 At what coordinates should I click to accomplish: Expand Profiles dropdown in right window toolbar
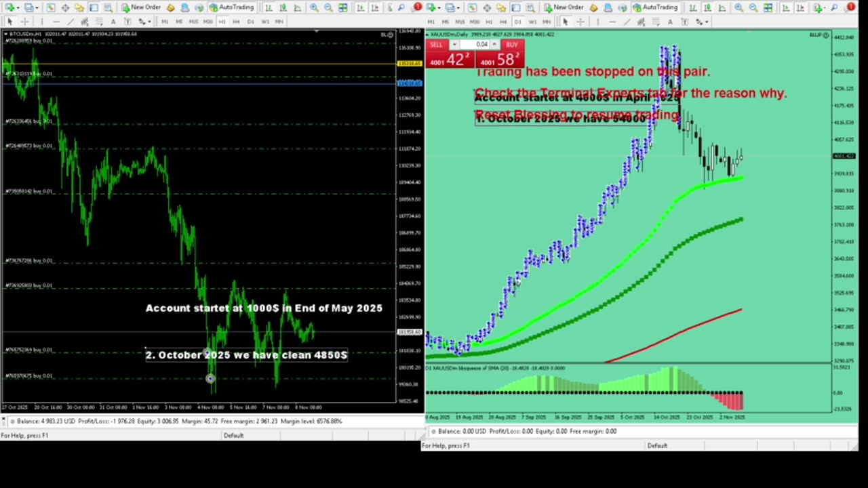click(x=458, y=7)
